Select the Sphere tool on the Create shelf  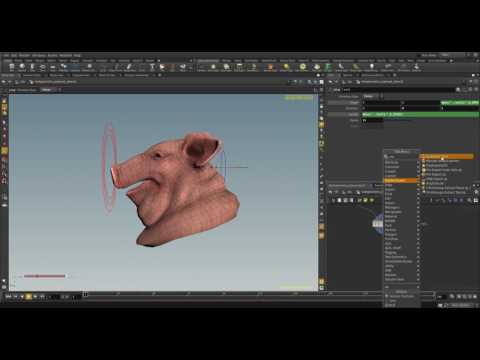click(22, 68)
